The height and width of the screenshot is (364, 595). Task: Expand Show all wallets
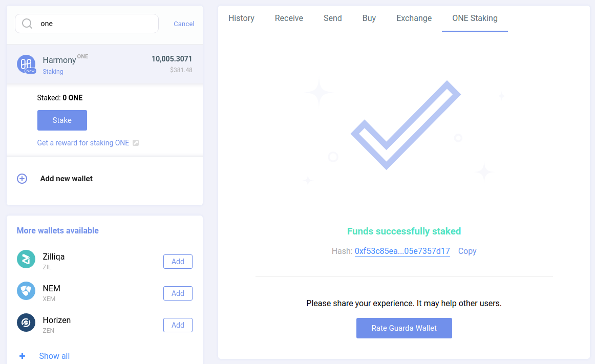click(x=54, y=356)
